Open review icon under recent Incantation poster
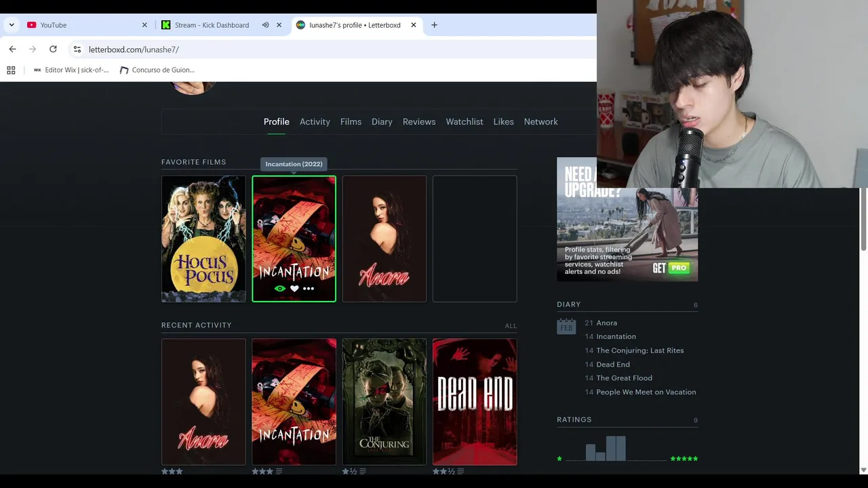Screen dimensions: 868x488 pyautogui.click(x=279, y=471)
